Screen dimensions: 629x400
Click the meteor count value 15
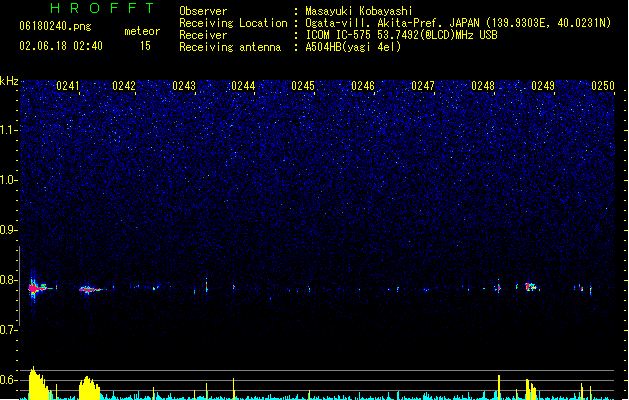tap(145, 46)
